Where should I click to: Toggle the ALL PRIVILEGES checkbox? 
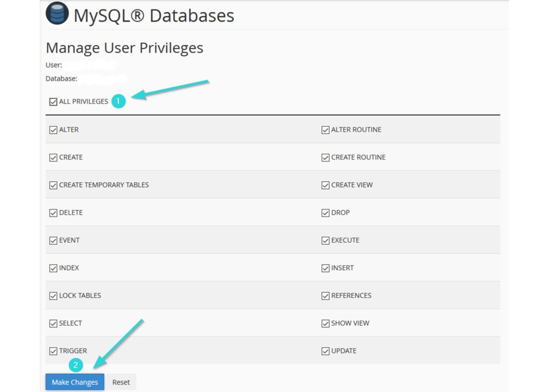[x=53, y=102]
